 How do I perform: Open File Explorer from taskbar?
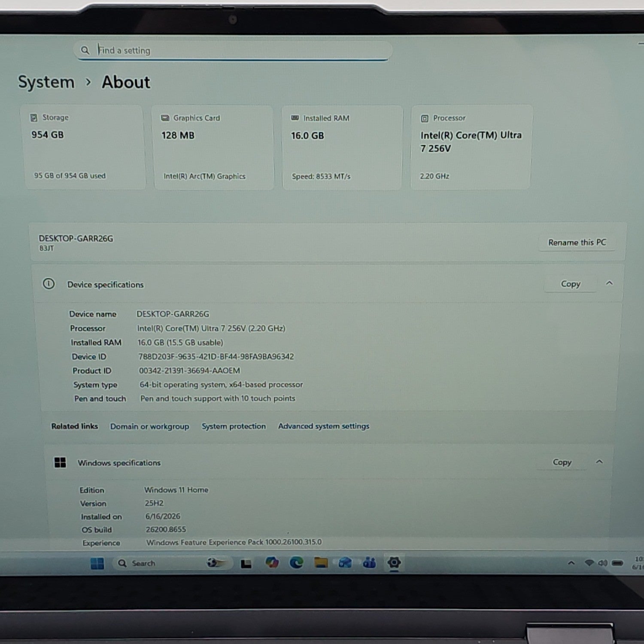321,562
